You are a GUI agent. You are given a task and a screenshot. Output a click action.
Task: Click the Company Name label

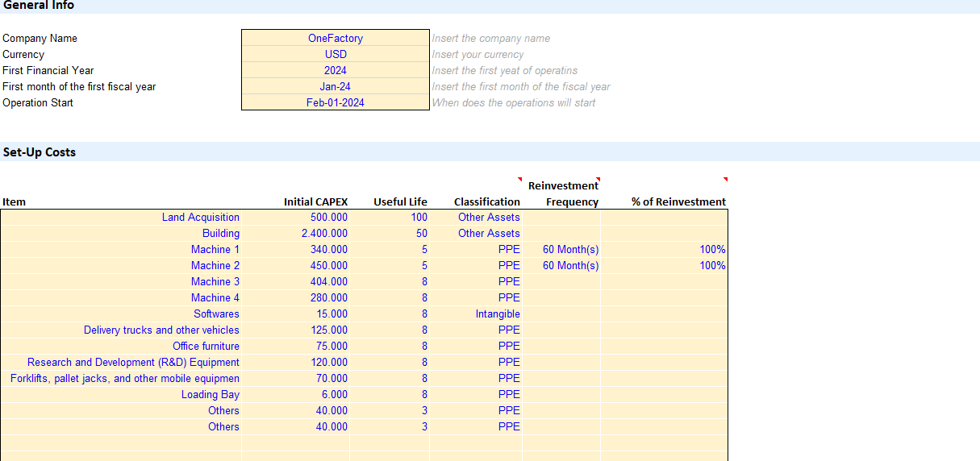40,38
